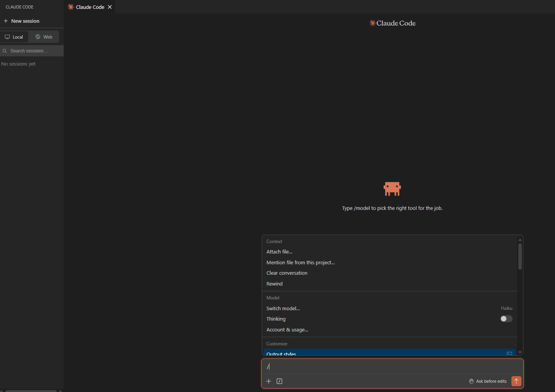Switch to Local sessions view

pyautogui.click(x=14, y=37)
